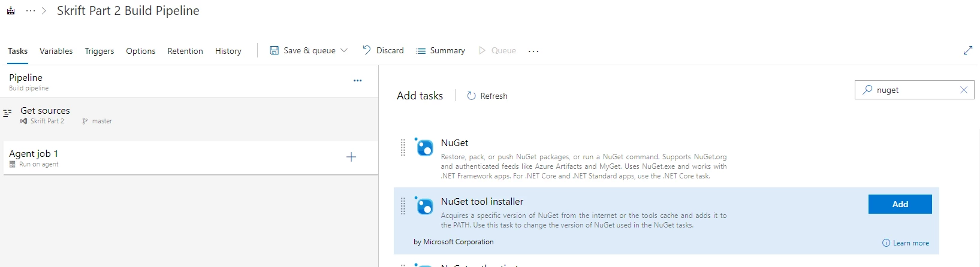Viewport: 980px width, 267px height.
Task: Select the Pipeline build pipeline row
Action: [189, 81]
